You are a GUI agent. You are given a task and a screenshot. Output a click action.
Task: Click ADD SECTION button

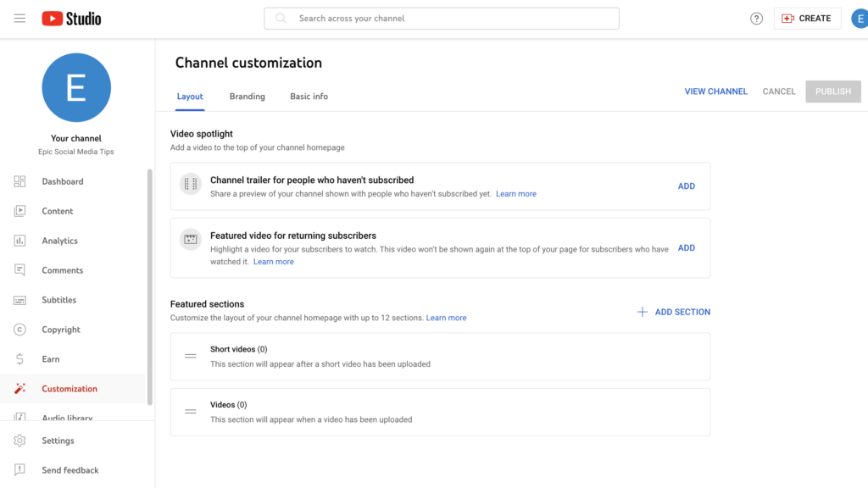[x=674, y=312]
